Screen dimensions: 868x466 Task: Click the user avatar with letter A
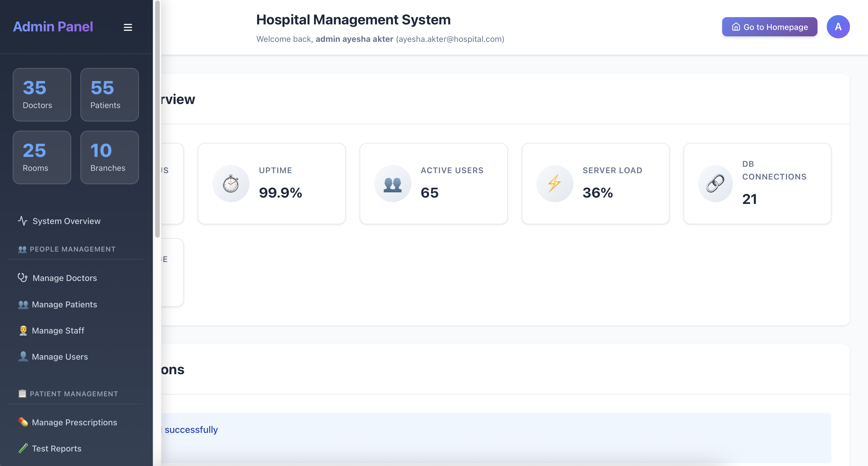point(838,27)
